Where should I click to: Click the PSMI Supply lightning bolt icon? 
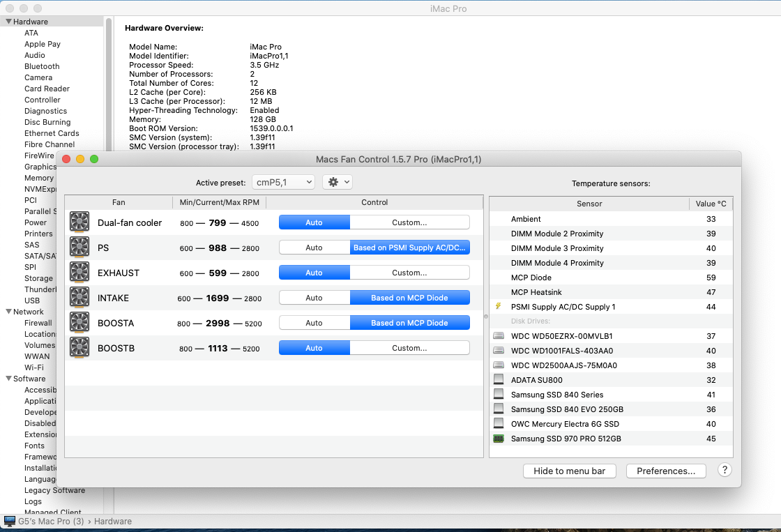pyautogui.click(x=498, y=306)
